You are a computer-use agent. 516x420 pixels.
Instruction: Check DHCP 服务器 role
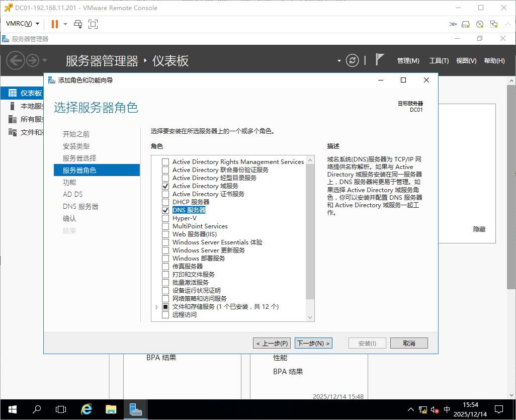click(165, 202)
